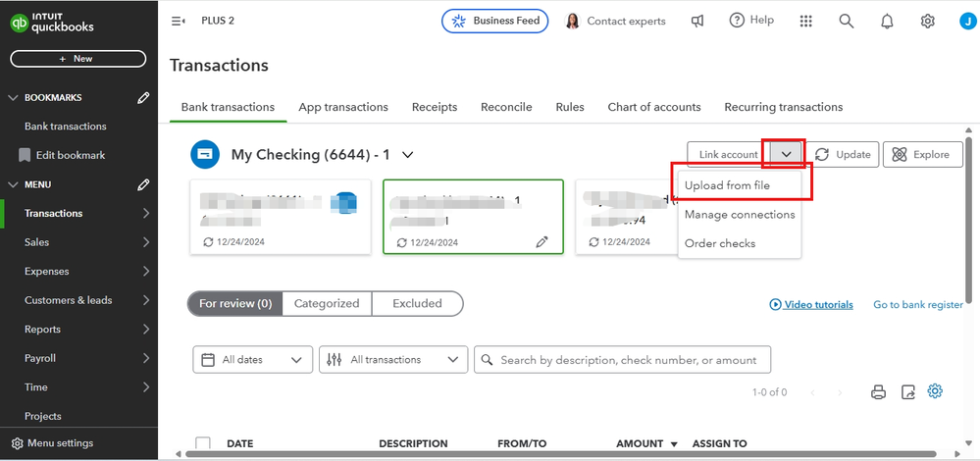Click the Business Feed button
The height and width of the screenshot is (461, 980).
click(x=495, y=21)
